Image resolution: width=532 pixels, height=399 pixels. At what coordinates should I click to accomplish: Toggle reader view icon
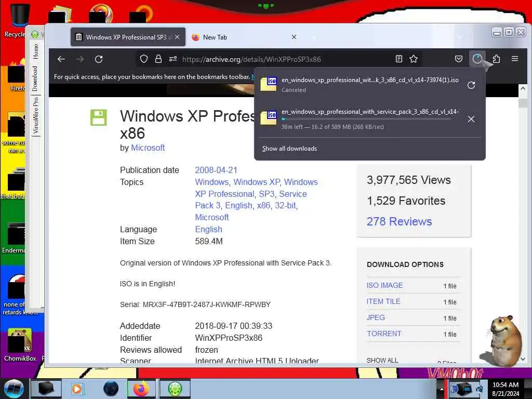(x=399, y=59)
